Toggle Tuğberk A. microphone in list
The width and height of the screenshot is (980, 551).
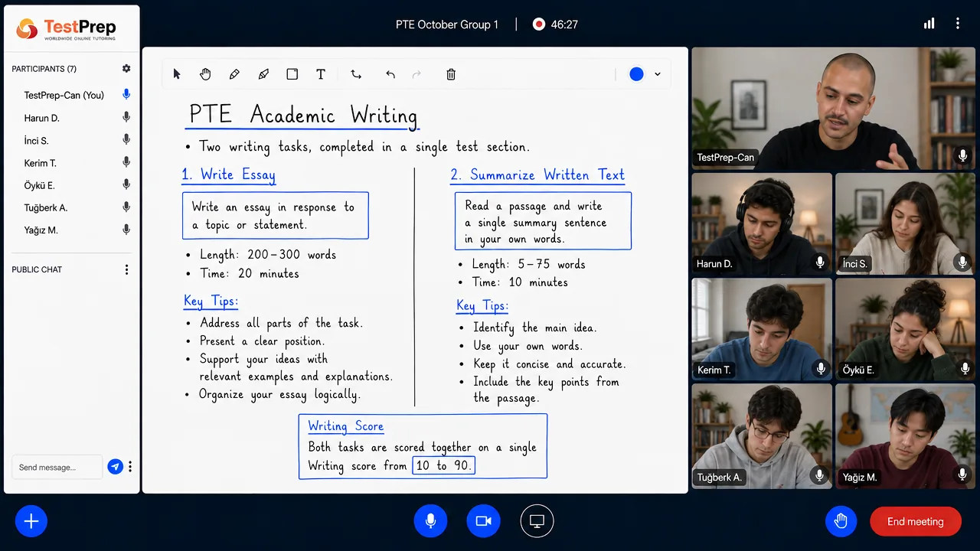126,207
